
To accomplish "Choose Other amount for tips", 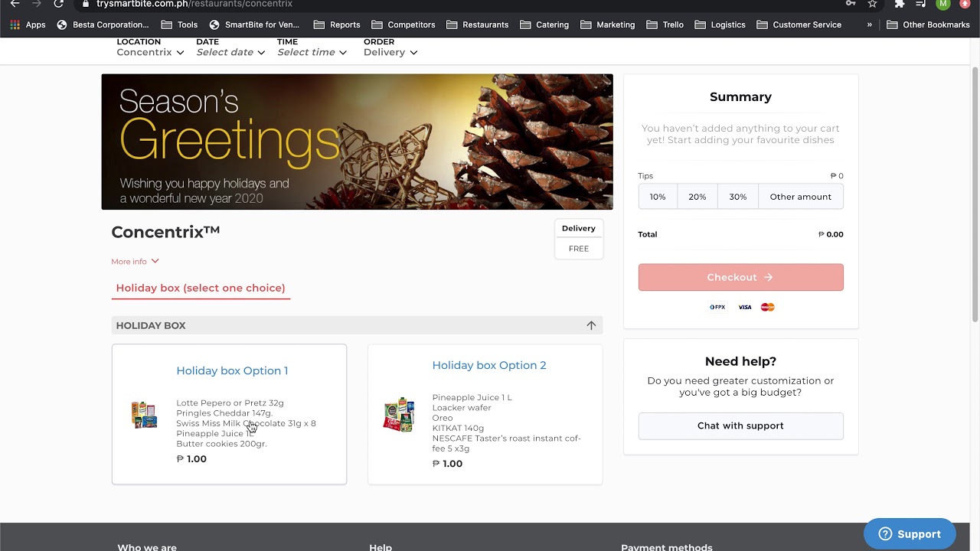I will (x=801, y=197).
